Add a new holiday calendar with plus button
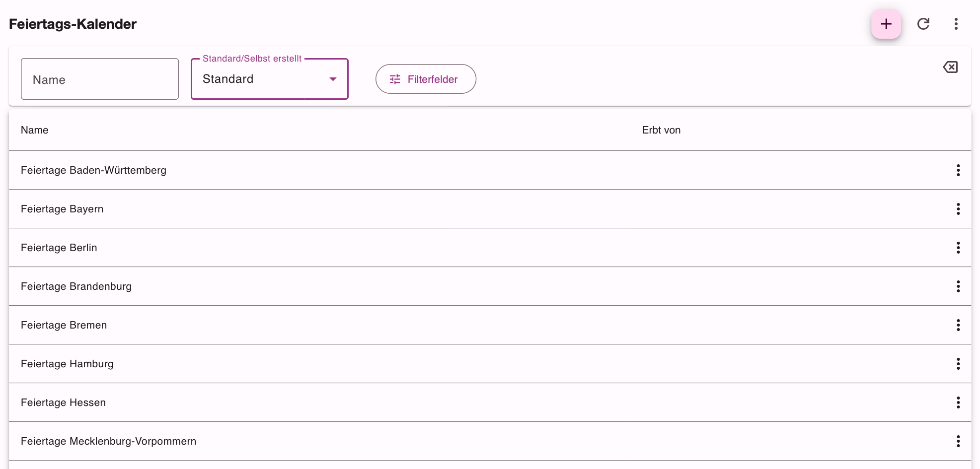The image size is (980, 469). pyautogui.click(x=886, y=24)
